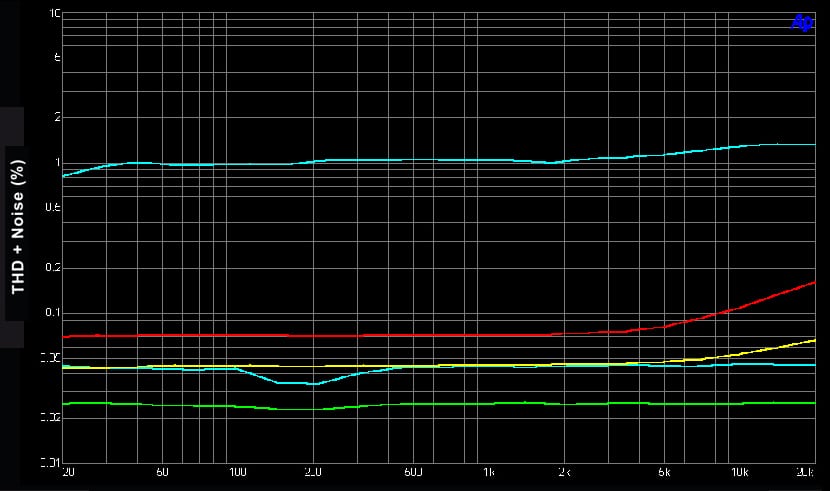Click the 1 tick label on the y-axis

point(58,163)
